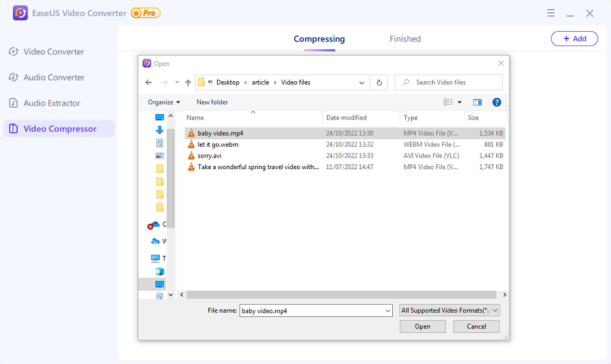Image resolution: width=611 pixels, height=364 pixels.
Task: Select the sorry.avi file
Action: click(x=210, y=156)
